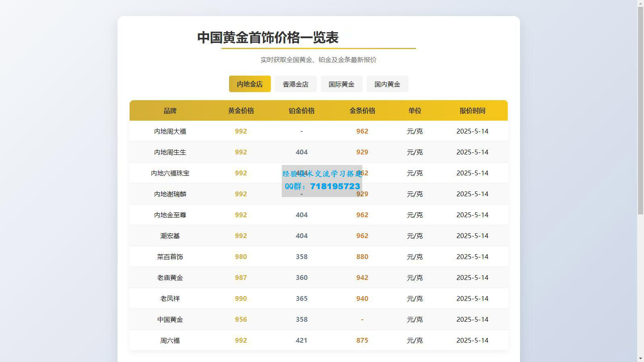Select the 国际黄金 tab
The height and width of the screenshot is (362, 644).
(341, 84)
